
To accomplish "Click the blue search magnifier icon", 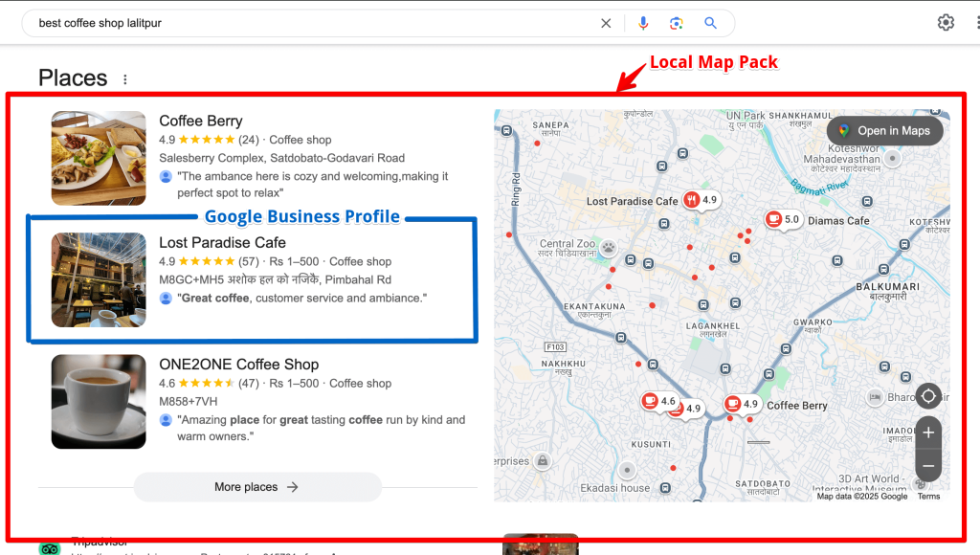I will 709,22.
